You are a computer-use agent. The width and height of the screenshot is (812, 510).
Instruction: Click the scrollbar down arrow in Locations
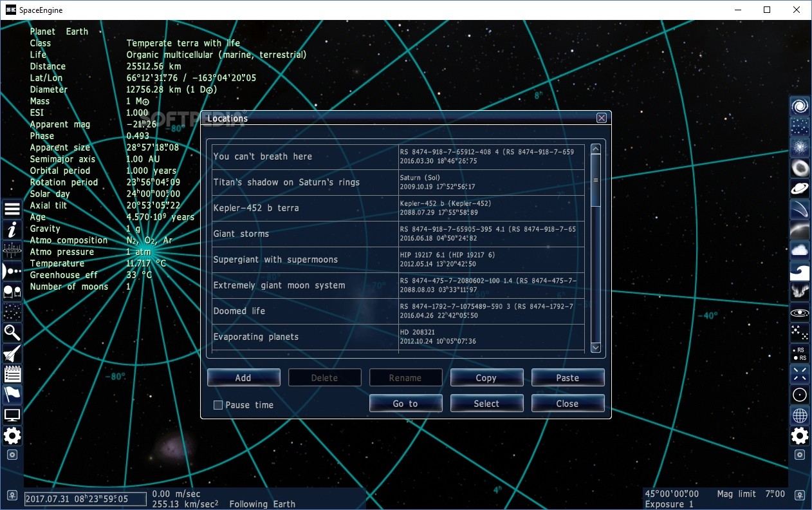click(595, 347)
